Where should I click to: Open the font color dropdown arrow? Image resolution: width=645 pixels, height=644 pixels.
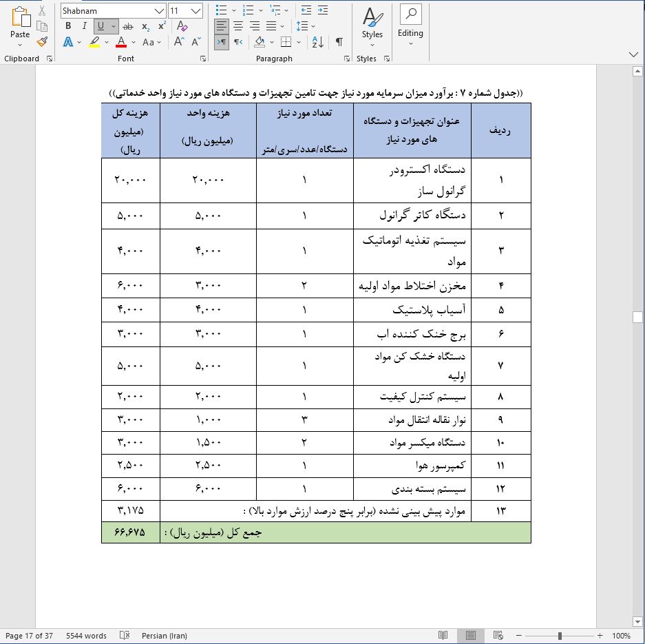[x=134, y=42]
